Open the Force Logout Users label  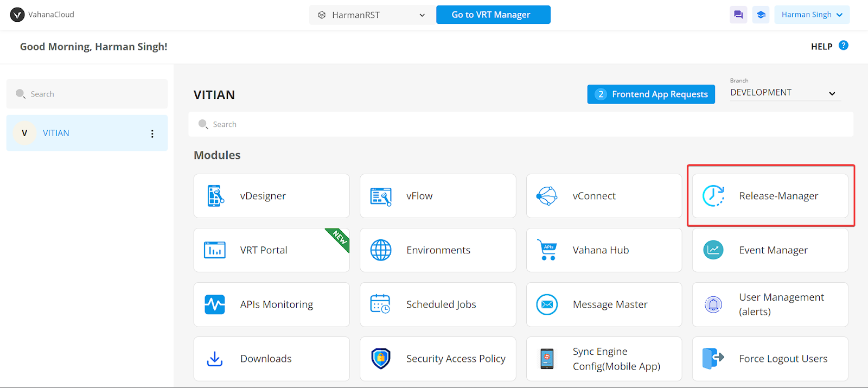783,359
